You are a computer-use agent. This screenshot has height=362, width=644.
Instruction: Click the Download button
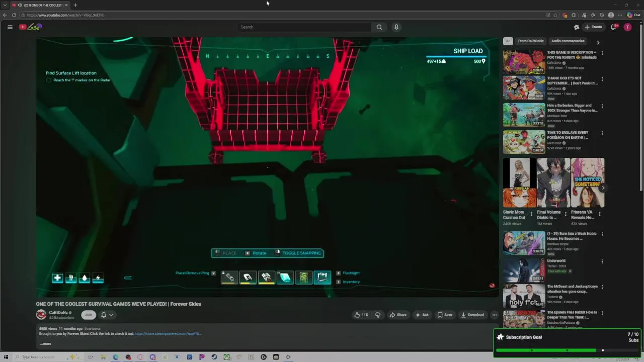pyautogui.click(x=472, y=315)
